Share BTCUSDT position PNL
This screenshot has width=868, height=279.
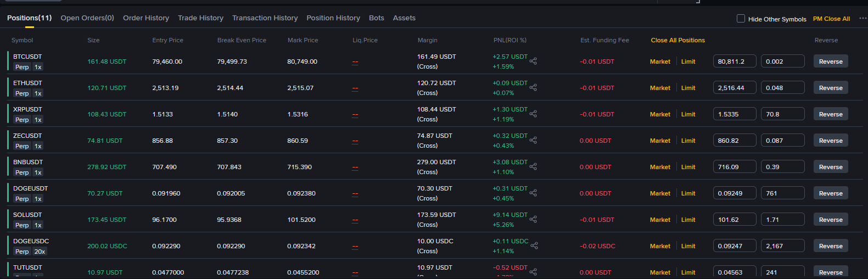coord(533,61)
